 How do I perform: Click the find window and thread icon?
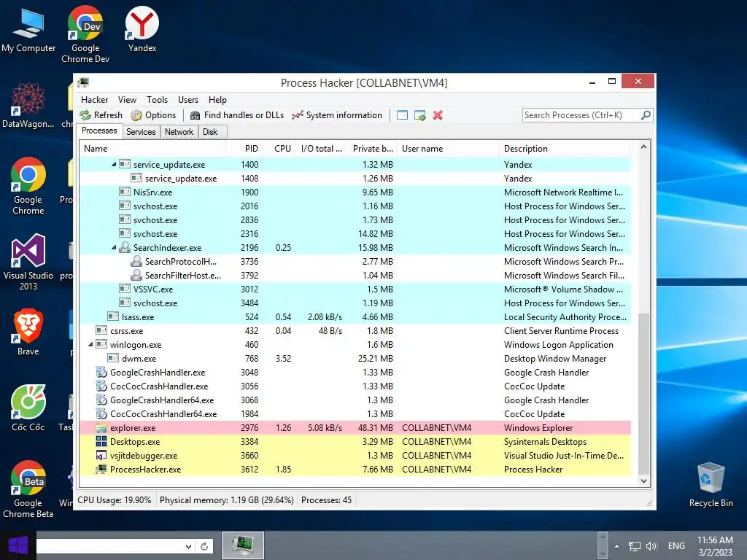click(419, 115)
